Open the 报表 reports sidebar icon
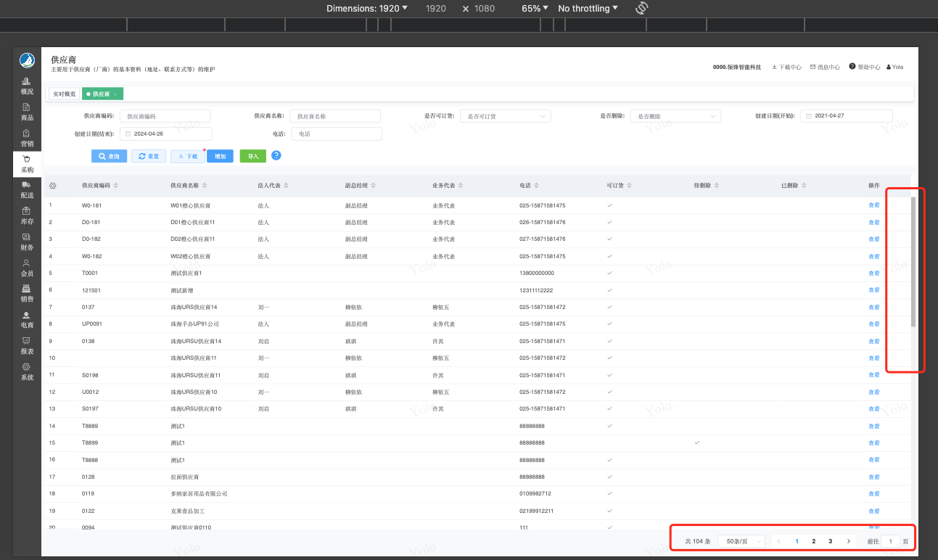Screen dimensions: 938x560 (27, 345)
